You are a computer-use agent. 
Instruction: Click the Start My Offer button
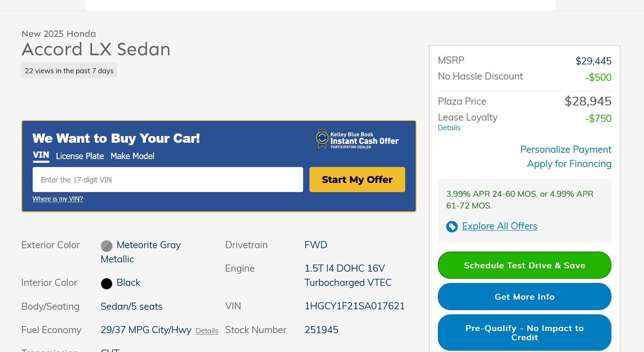pos(357,180)
